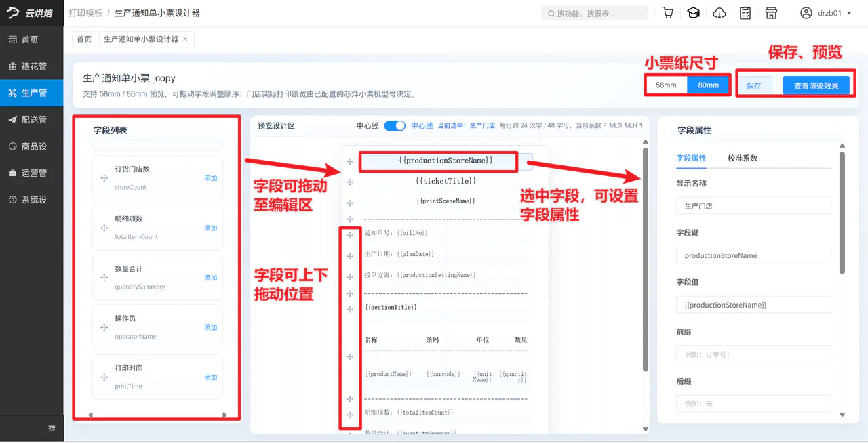Screen dimensions: 868x443
Task: Open the shopping cart icon in header
Action: [668, 13]
